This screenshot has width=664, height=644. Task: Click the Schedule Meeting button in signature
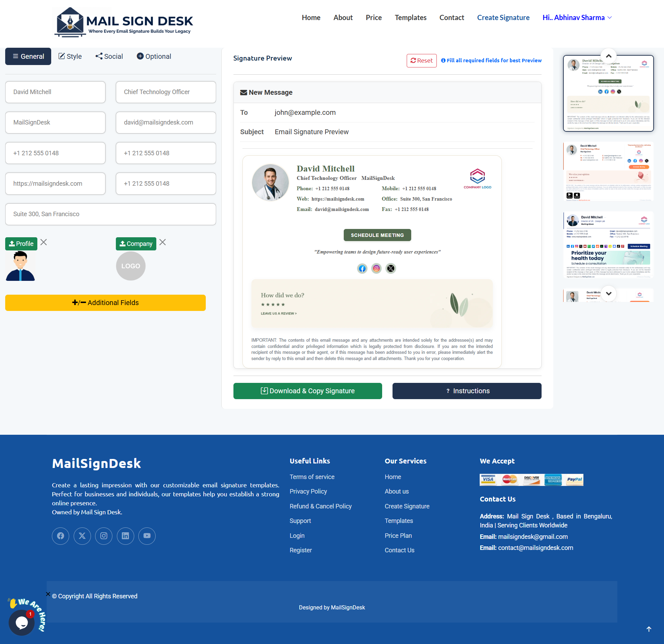click(377, 235)
